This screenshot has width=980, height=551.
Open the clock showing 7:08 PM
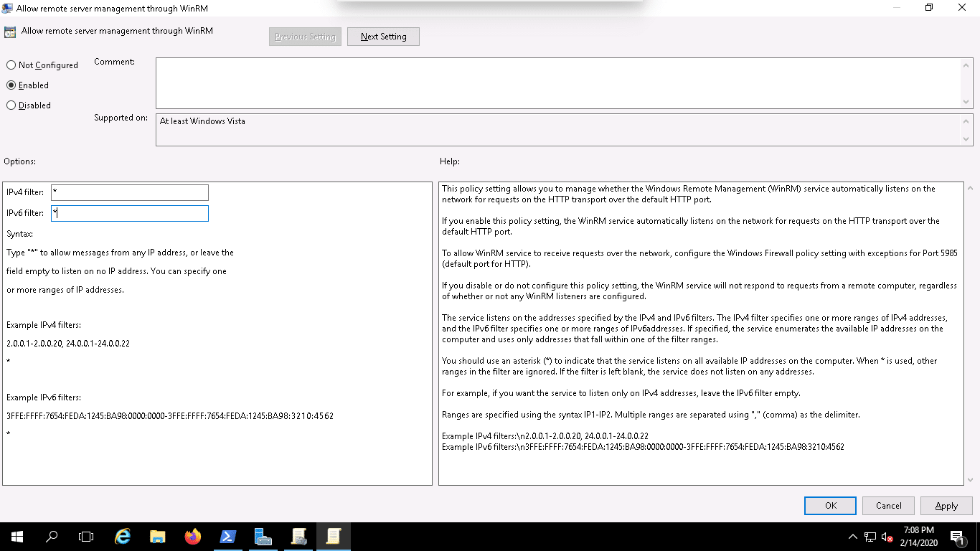[918, 536]
